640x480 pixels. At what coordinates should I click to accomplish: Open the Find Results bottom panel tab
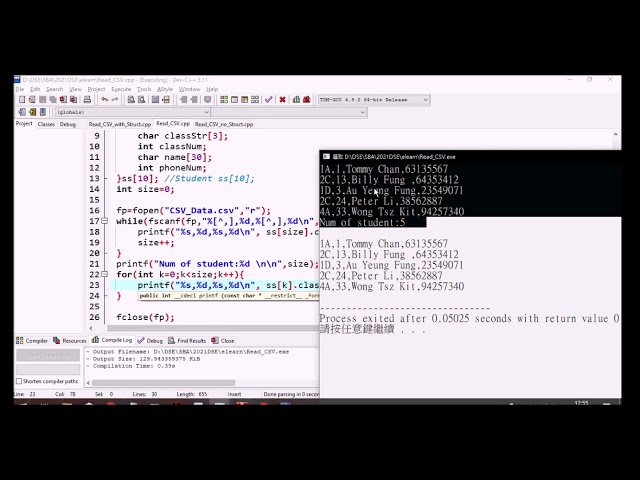[188, 340]
